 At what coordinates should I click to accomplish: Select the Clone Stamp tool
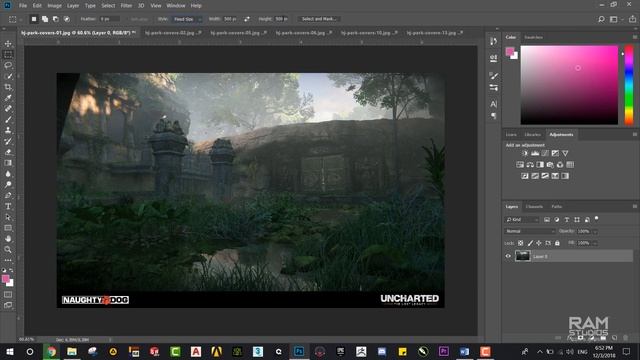pyautogui.click(x=8, y=130)
